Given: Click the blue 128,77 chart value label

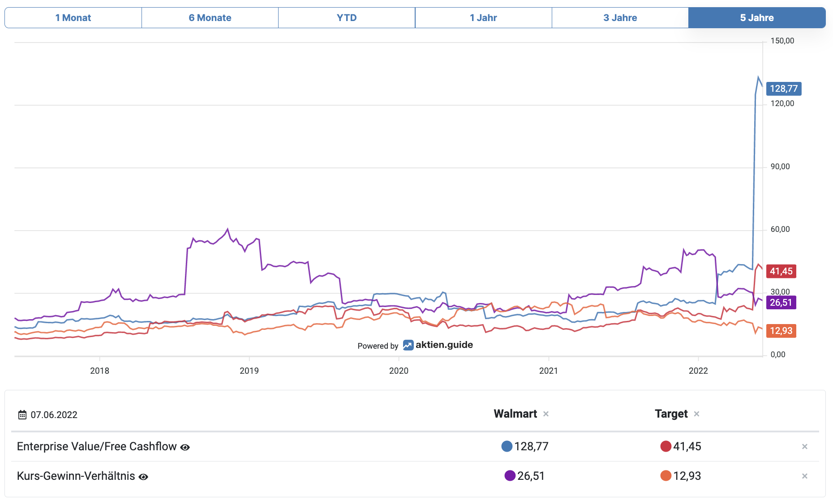Looking at the screenshot, I should 784,89.
